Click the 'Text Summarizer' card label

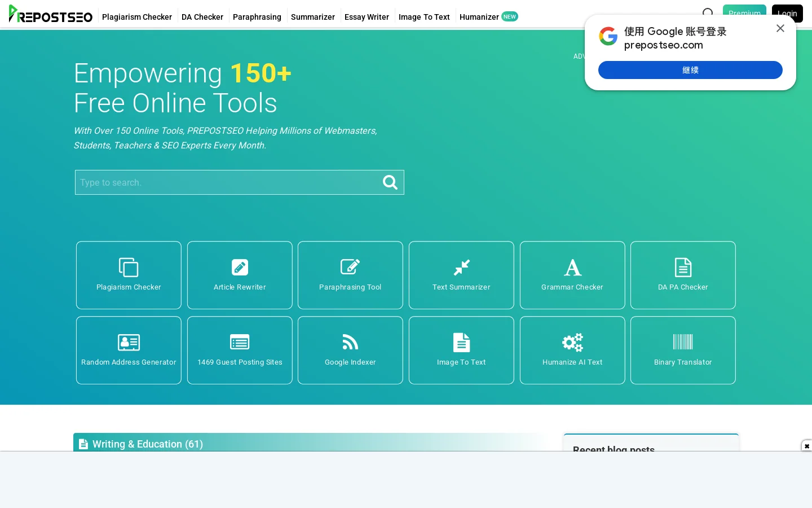(x=461, y=287)
